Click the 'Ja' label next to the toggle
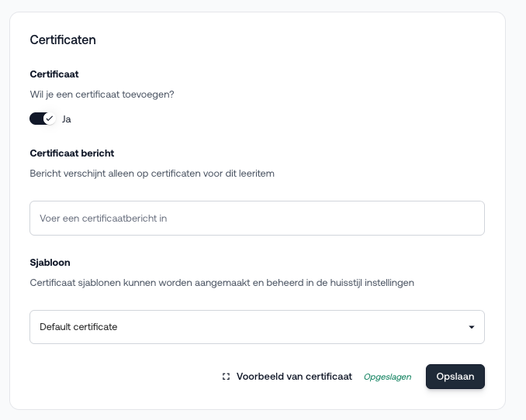 pos(67,119)
